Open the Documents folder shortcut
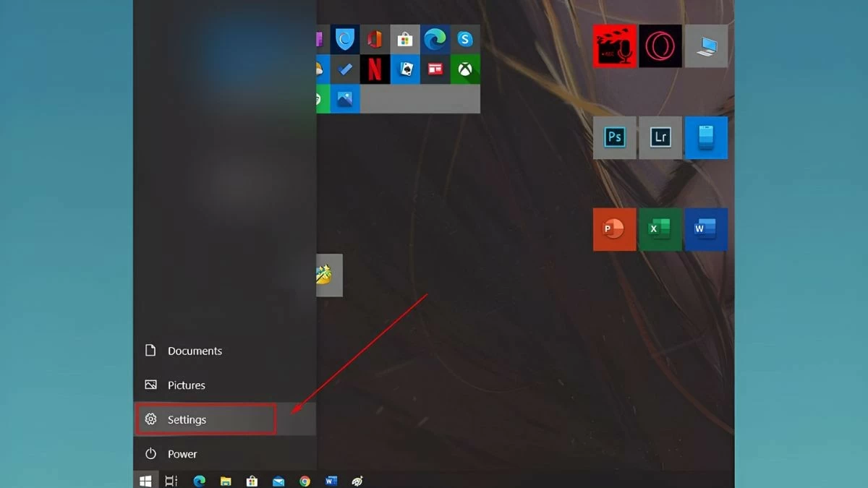868x488 pixels. [x=194, y=351]
